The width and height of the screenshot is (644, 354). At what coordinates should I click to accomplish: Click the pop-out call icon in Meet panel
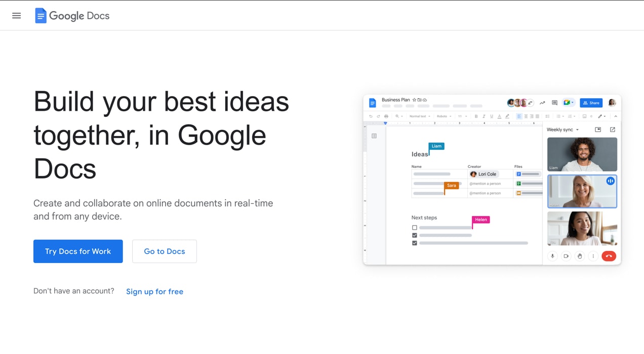(613, 129)
